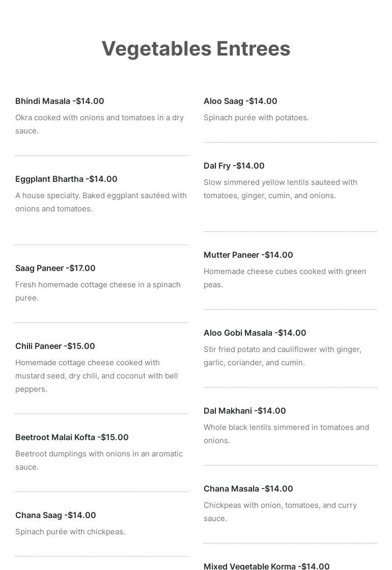The image size is (392, 570).
Task: Click the whole black lentils description
Action: (286, 433)
